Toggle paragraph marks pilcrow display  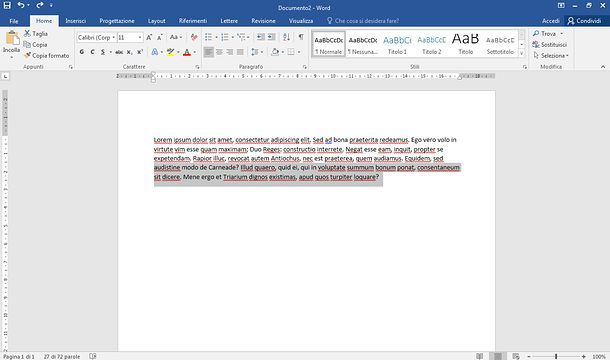(301, 37)
